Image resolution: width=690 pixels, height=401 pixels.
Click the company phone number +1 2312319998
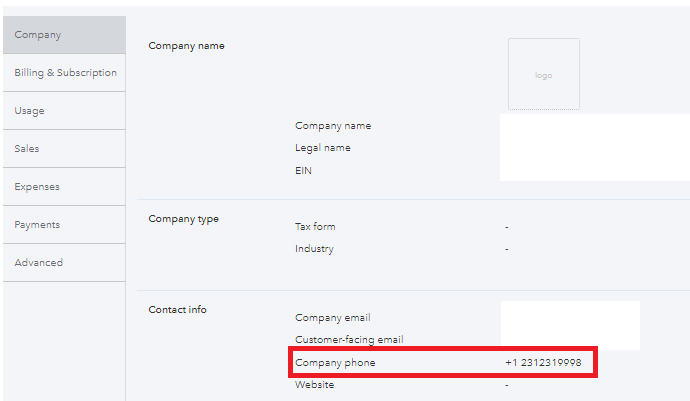543,362
